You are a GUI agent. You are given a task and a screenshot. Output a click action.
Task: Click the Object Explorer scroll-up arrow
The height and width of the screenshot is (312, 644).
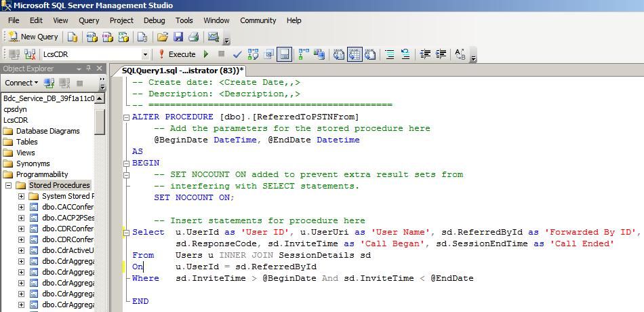tap(100, 98)
